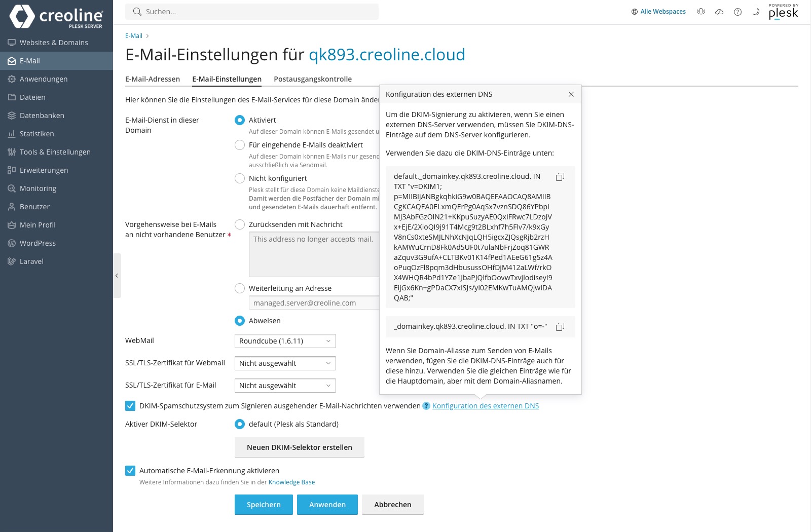Screen dimensions: 811x532
Task: Click the Tools & Einstellungen sliders icon
Action: [x=12, y=152]
